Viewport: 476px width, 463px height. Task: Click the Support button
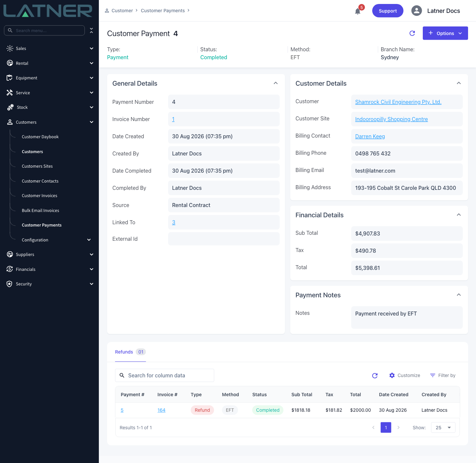(388, 11)
